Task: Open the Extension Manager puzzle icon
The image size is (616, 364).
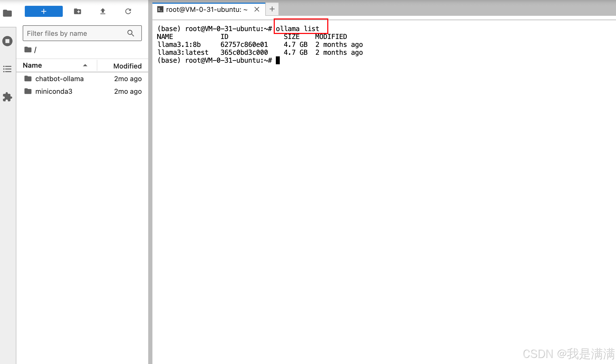Action: coord(7,97)
